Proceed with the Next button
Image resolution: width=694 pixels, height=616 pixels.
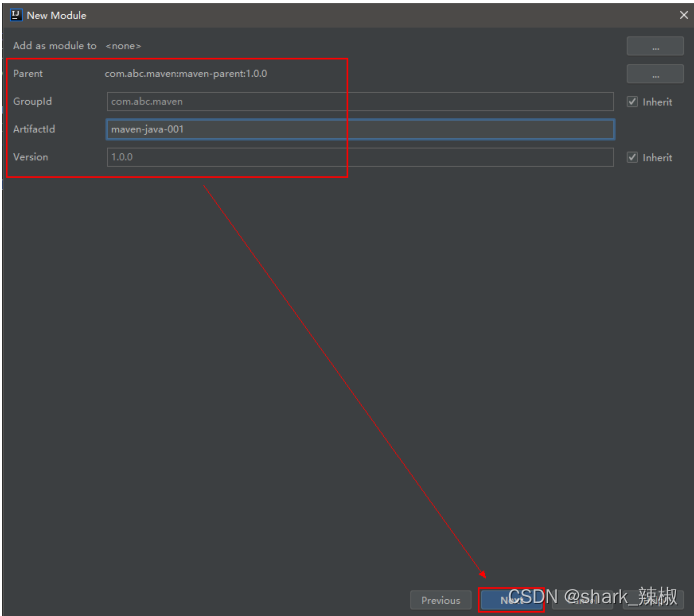511,600
